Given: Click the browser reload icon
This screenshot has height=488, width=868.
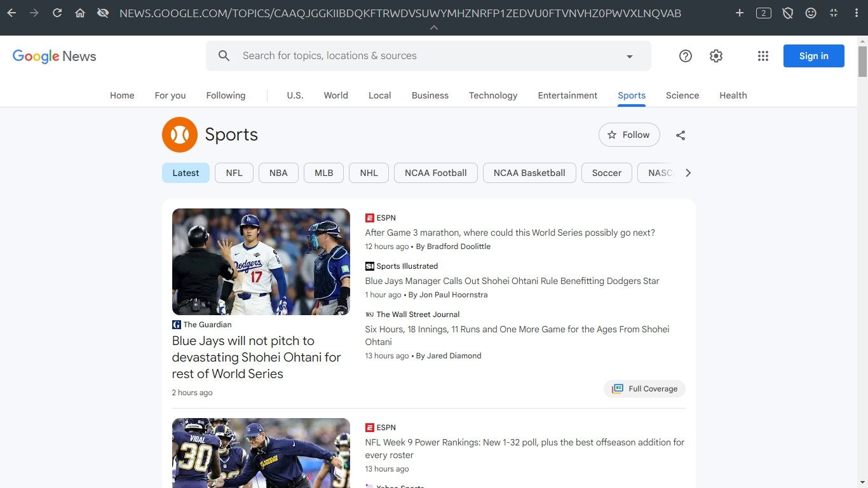Looking at the screenshot, I should click(x=57, y=13).
